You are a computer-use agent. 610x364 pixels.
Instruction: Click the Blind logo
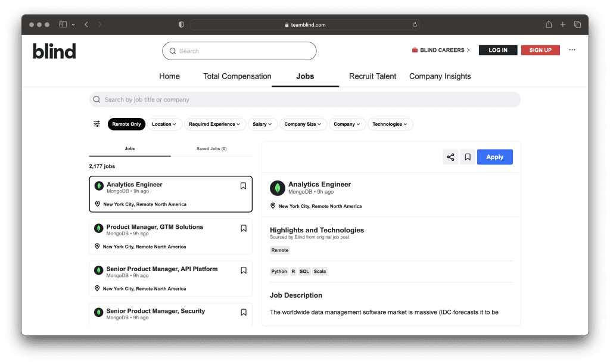coord(54,51)
